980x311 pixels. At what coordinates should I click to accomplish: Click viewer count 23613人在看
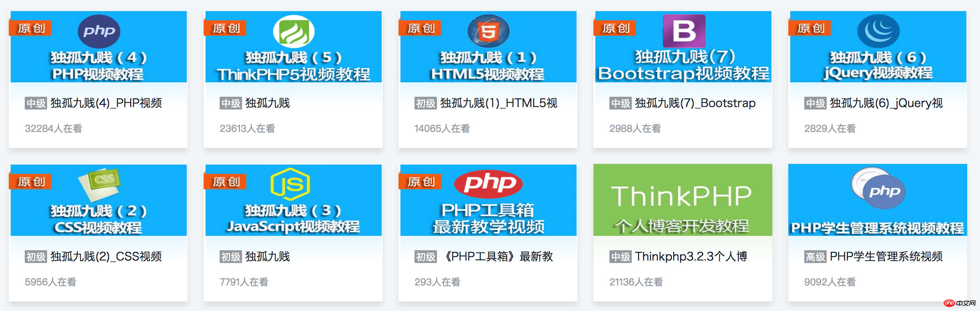[247, 129]
